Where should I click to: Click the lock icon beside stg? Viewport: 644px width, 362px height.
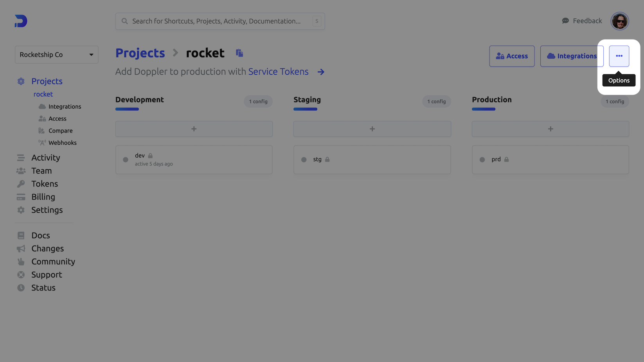tap(327, 159)
